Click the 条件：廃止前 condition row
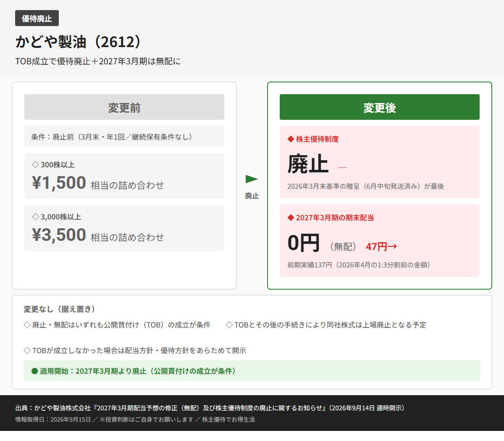504x441 pixels. (124, 137)
